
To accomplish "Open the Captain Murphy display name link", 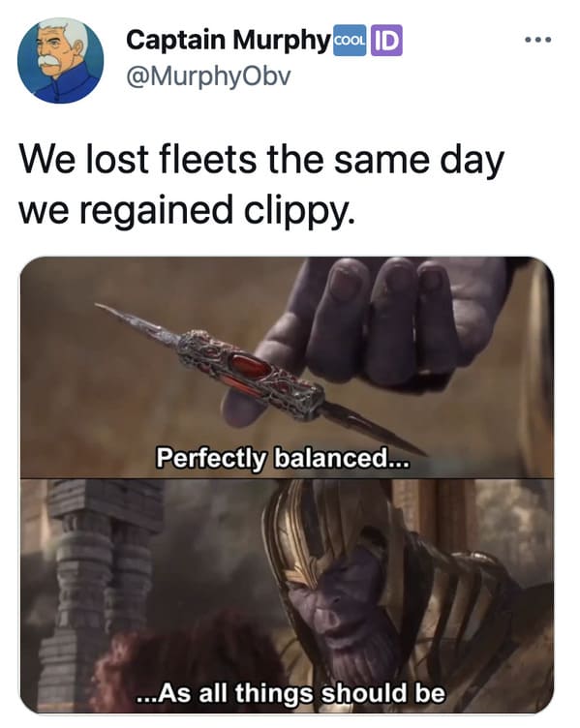I will (x=228, y=40).
